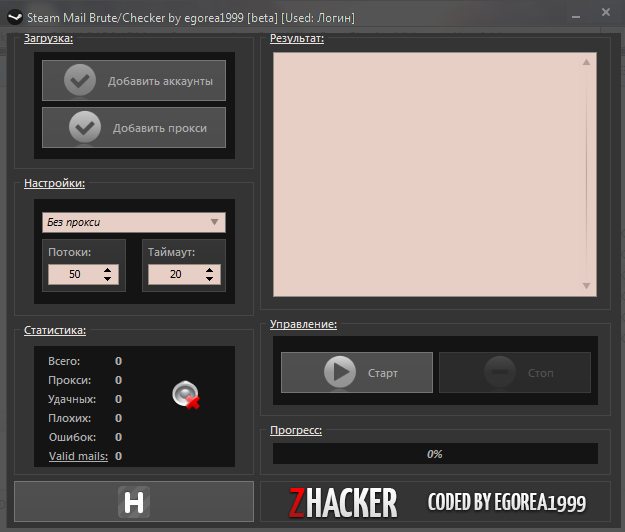Click the Статистика: section heading
The width and height of the screenshot is (625, 532).
coord(55,330)
